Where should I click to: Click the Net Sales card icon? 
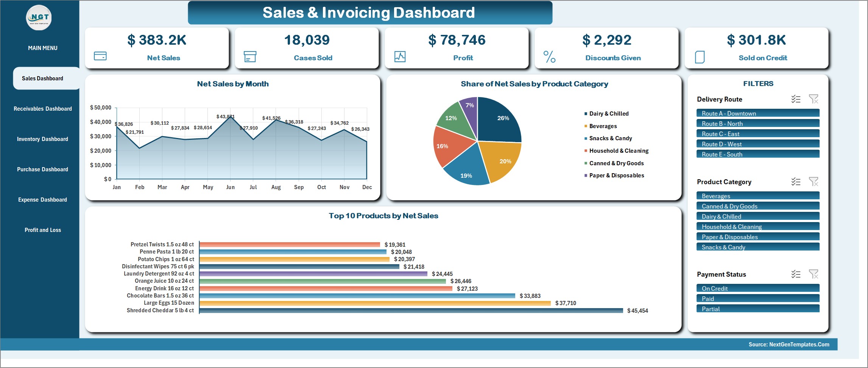(x=100, y=56)
